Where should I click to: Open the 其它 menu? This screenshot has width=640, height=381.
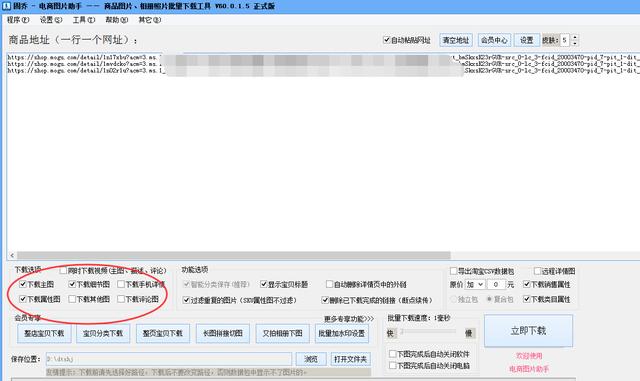pos(149,20)
